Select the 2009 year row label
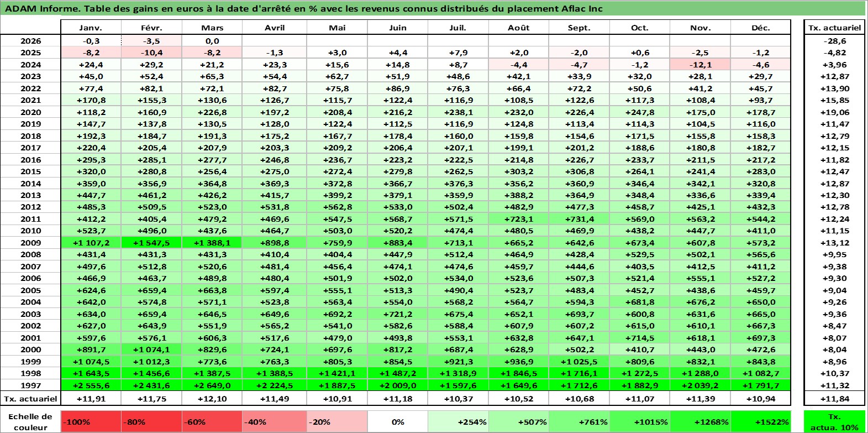The image size is (868, 433). click(30, 243)
